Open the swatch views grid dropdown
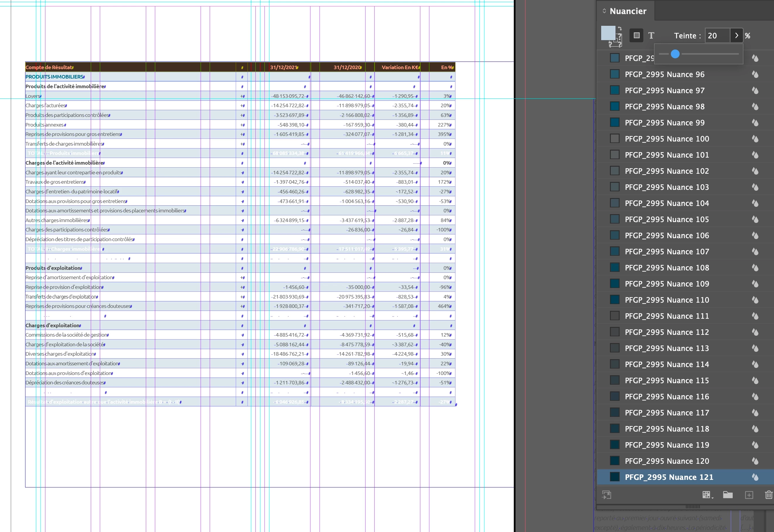Viewport: 774px width, 532px height. [707, 495]
